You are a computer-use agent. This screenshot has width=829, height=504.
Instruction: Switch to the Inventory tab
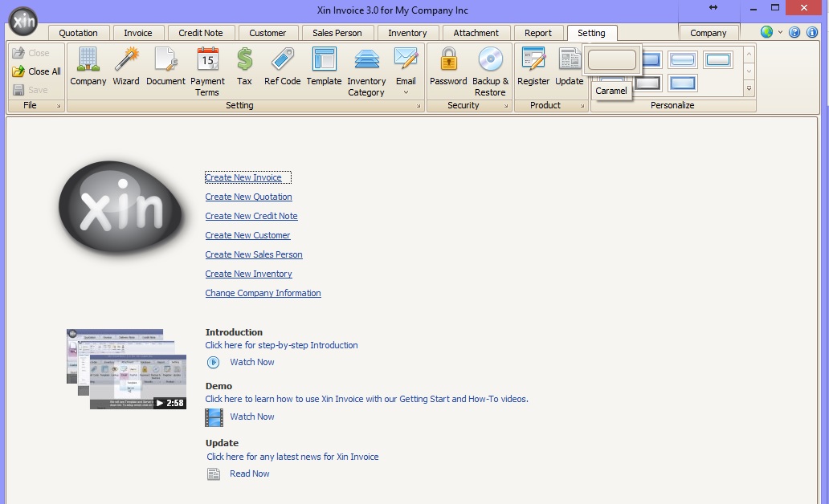407,33
